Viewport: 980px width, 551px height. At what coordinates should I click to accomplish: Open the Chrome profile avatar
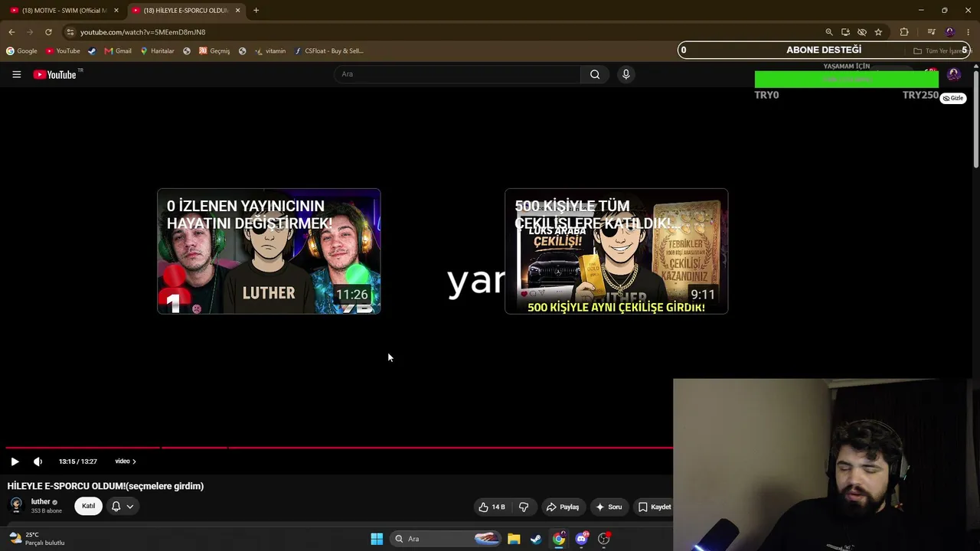pyautogui.click(x=950, y=32)
